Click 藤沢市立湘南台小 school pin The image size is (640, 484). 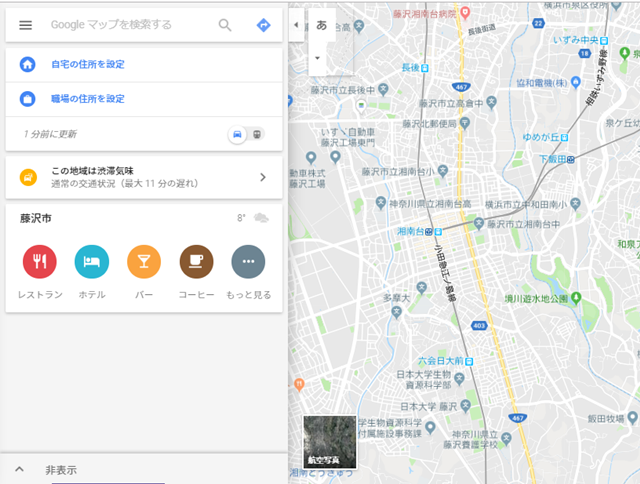pos(443,171)
